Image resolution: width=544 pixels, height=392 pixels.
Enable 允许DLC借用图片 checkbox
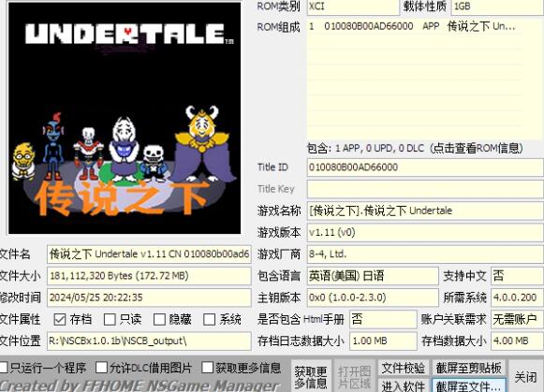click(x=102, y=368)
